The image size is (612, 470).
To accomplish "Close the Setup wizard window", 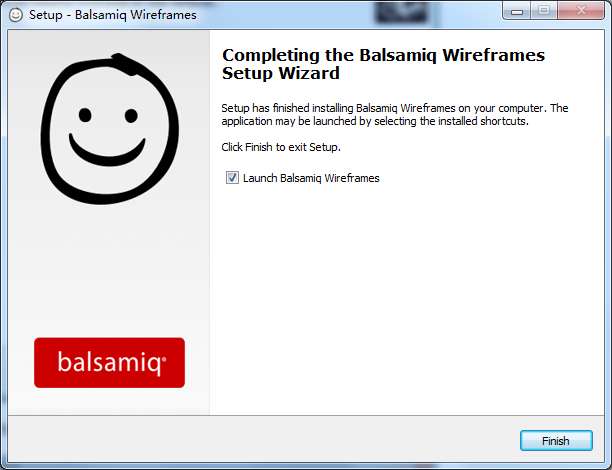I will 581,11.
